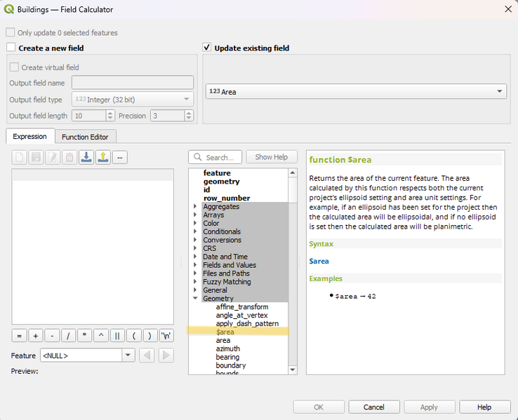The width and height of the screenshot is (518, 420).
Task: Click inside the expression editor area
Action: pyautogui.click(x=93, y=246)
